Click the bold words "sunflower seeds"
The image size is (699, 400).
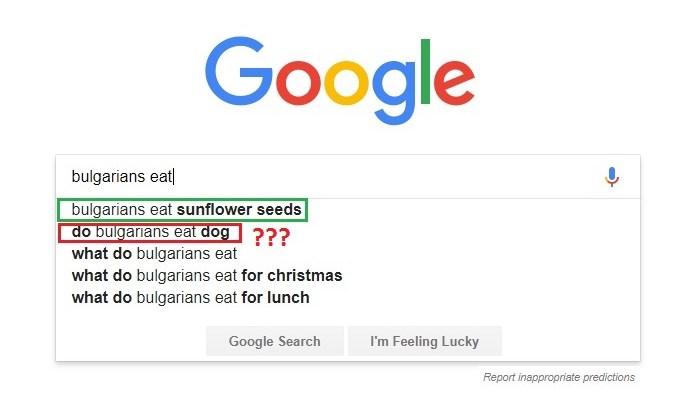pos(239,211)
